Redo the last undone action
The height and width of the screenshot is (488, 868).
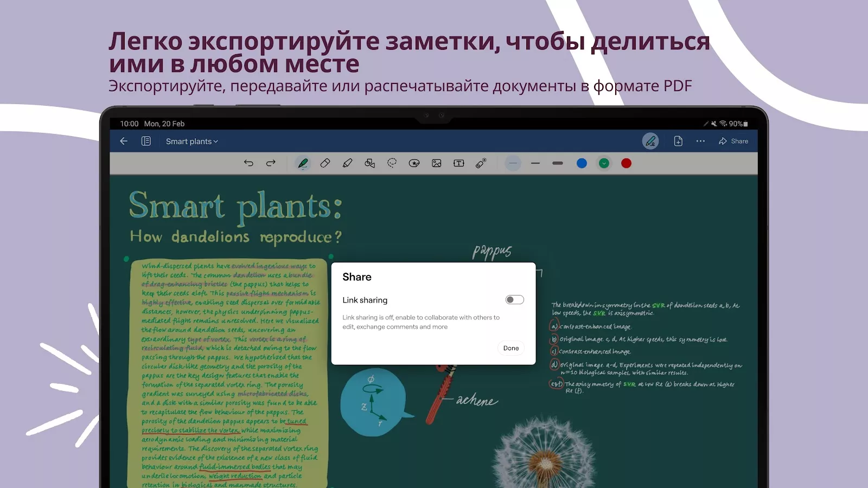[271, 163]
